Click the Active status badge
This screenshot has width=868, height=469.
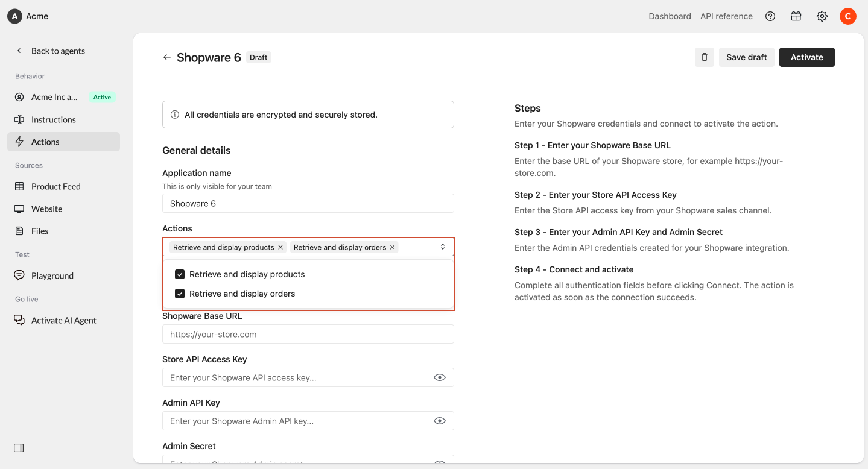pos(102,97)
